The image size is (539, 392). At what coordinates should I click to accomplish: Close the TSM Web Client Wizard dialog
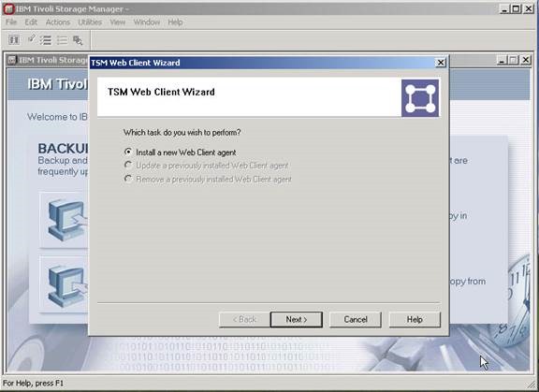point(441,63)
